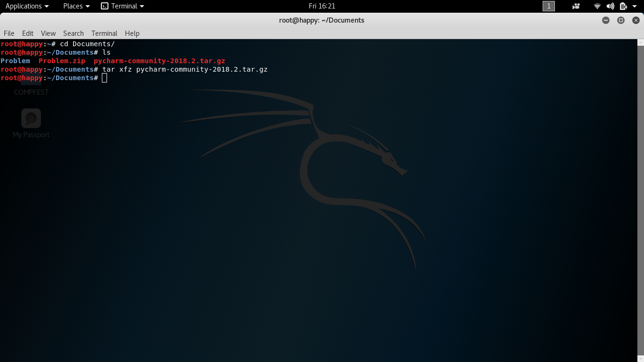Screen dimensions: 644x362
Task: Open the Search menu
Action: pyautogui.click(x=74, y=33)
